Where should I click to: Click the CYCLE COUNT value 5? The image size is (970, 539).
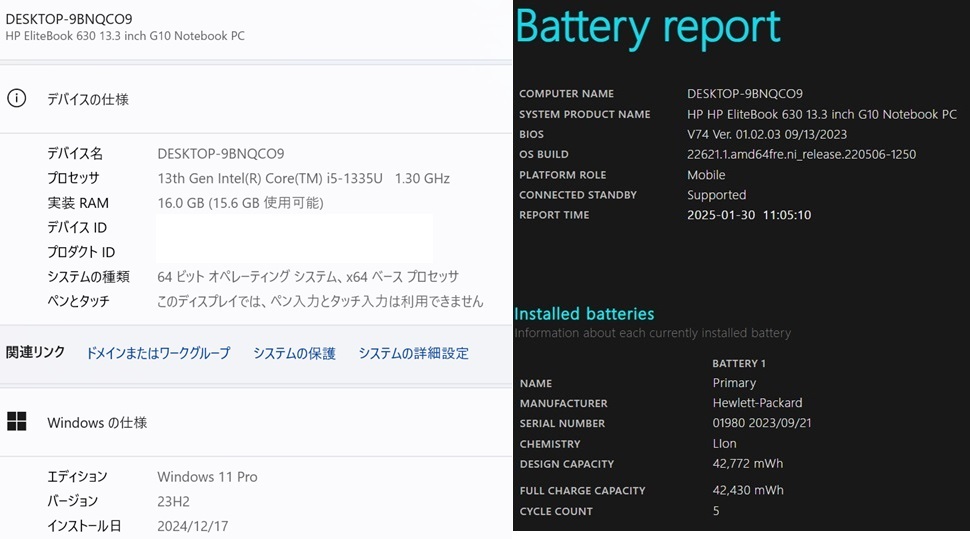tap(716, 511)
